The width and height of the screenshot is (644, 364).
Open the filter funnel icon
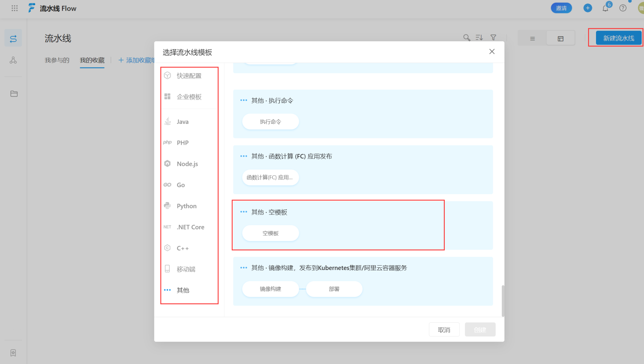[x=493, y=38]
